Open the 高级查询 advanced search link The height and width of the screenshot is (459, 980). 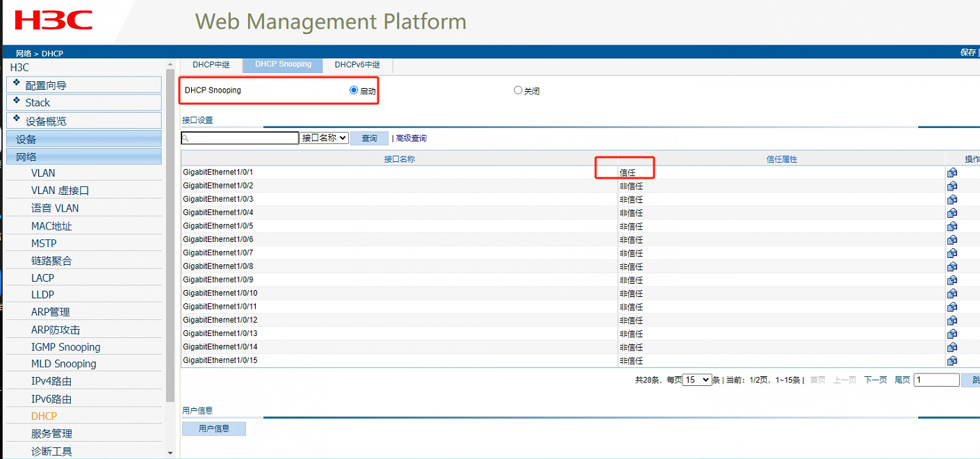[411, 138]
